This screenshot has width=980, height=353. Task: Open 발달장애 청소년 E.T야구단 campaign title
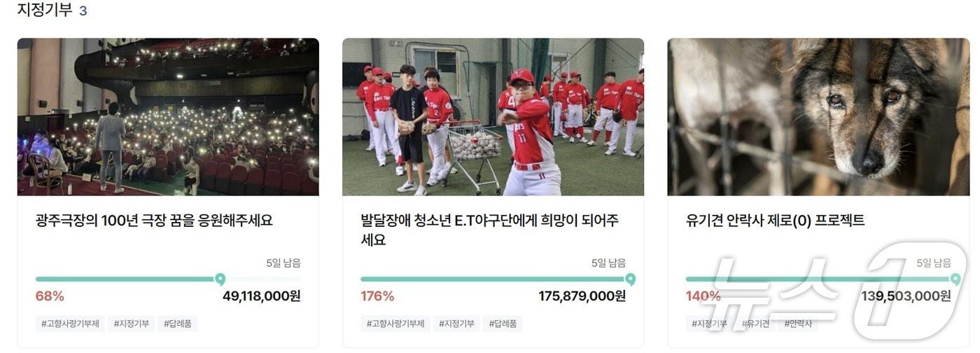click(x=490, y=230)
